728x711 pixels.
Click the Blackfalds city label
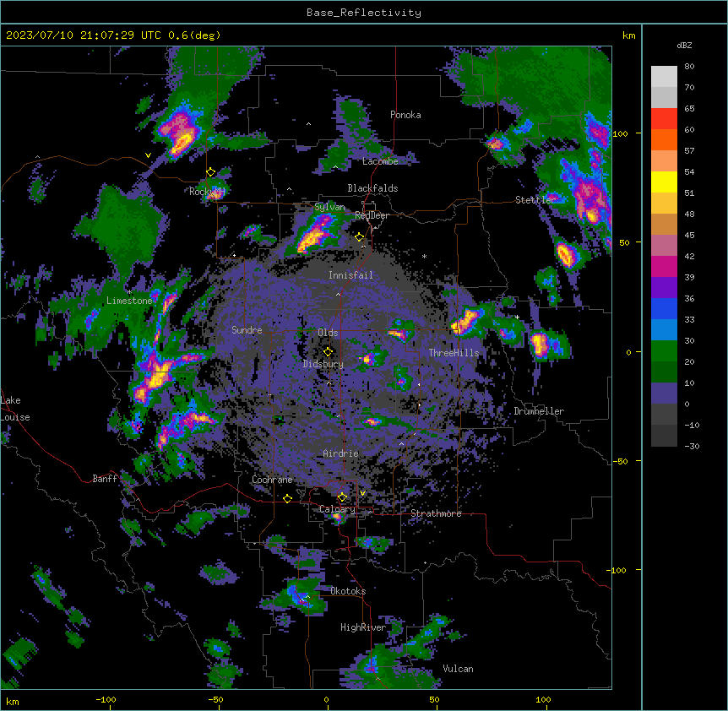[372, 188]
